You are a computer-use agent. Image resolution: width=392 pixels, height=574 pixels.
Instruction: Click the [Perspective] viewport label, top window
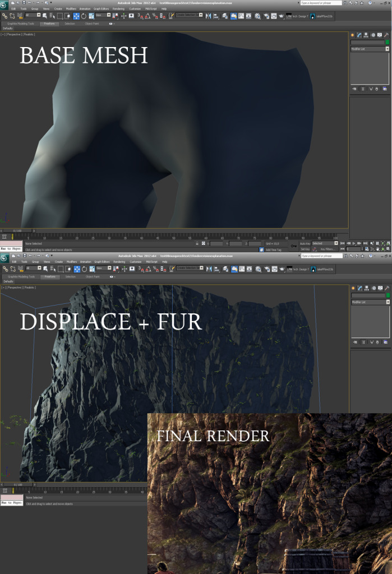14,34
